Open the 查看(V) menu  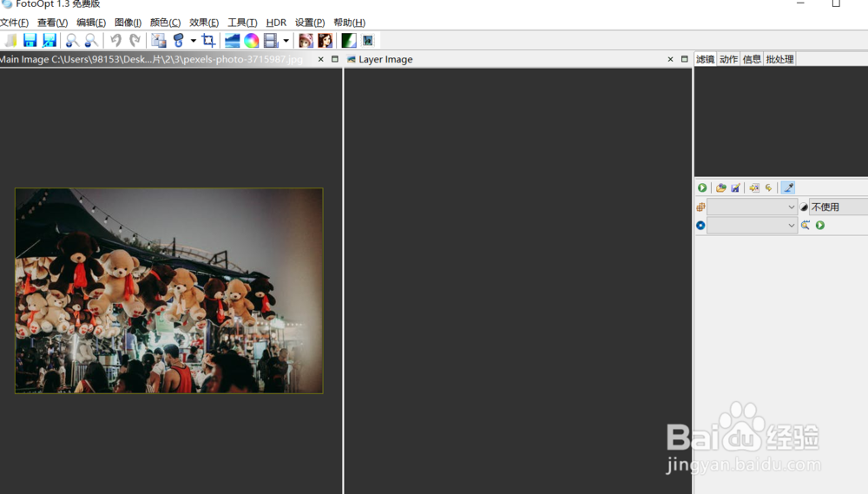pos(53,23)
